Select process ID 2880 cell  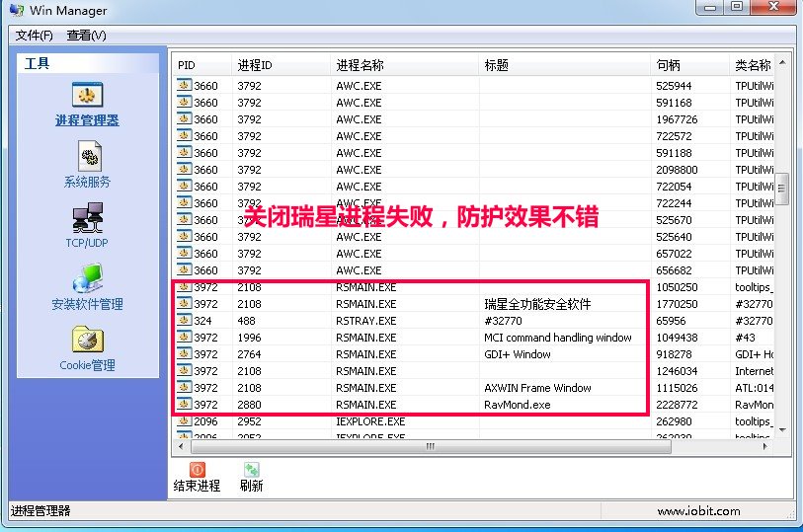[x=249, y=405]
